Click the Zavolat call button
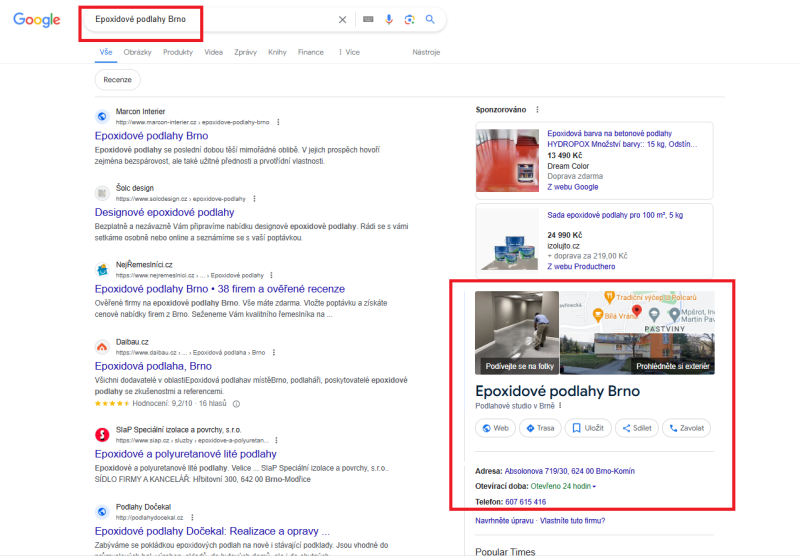 point(686,428)
